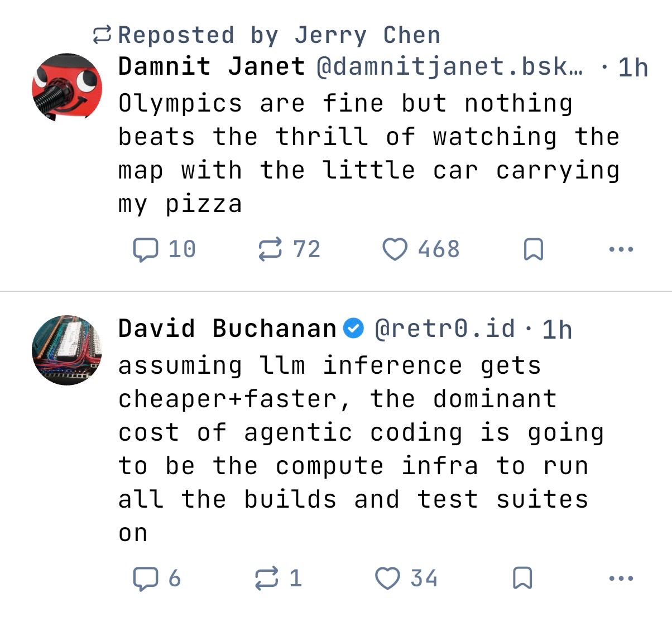Screen dimensions: 672x617
Task: Reply to David Buchanan's post
Action: click(145, 579)
